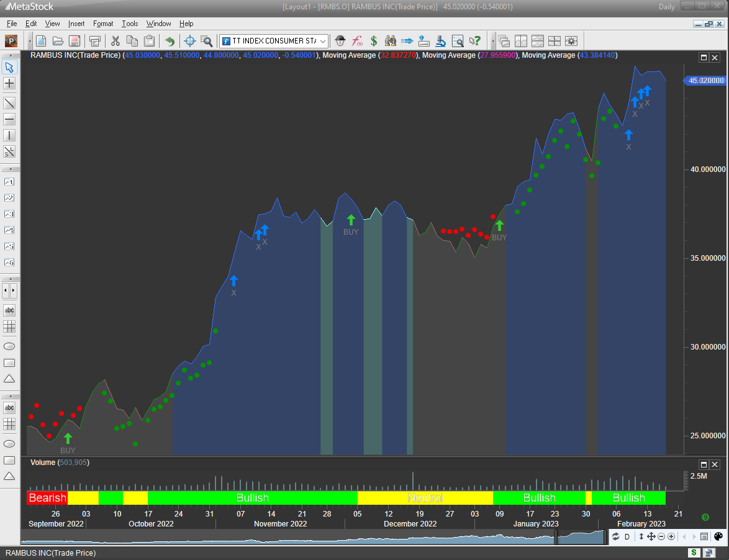The width and height of the screenshot is (729, 560).
Task: Open the downloader icon with down arrow
Action: [424, 41]
